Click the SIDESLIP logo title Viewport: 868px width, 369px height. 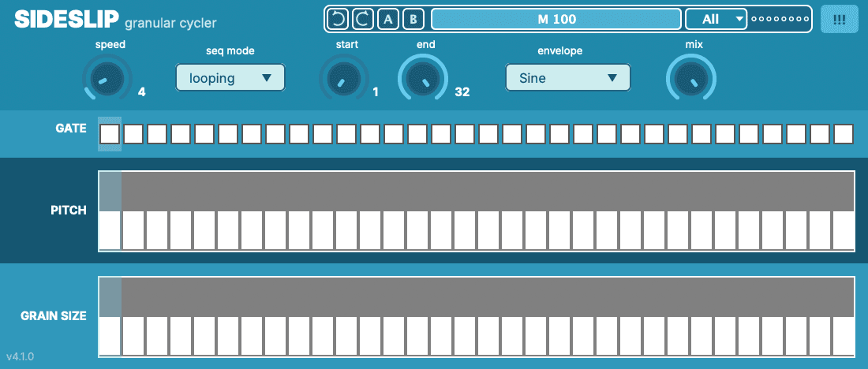[x=66, y=20]
